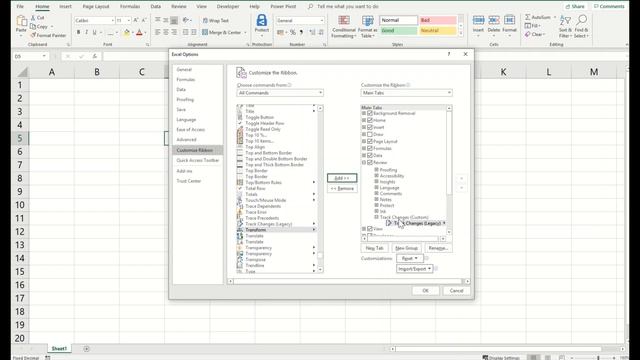Open the Import/Export dropdown

[414, 269]
